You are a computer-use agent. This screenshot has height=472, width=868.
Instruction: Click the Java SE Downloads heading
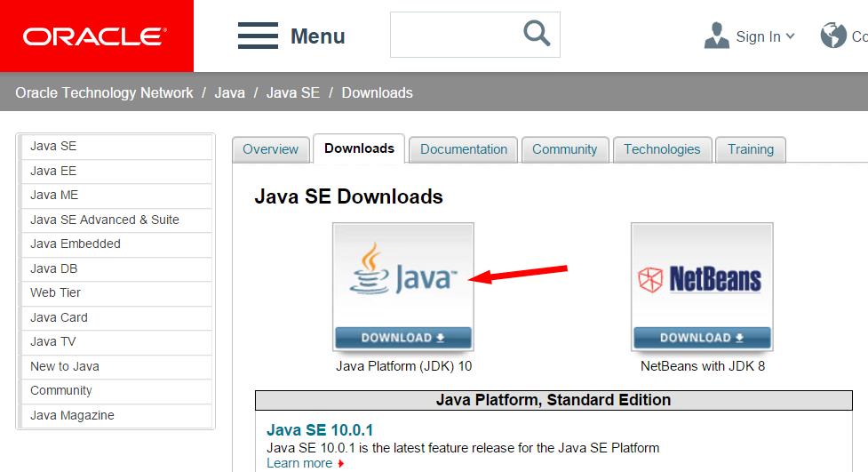[349, 196]
